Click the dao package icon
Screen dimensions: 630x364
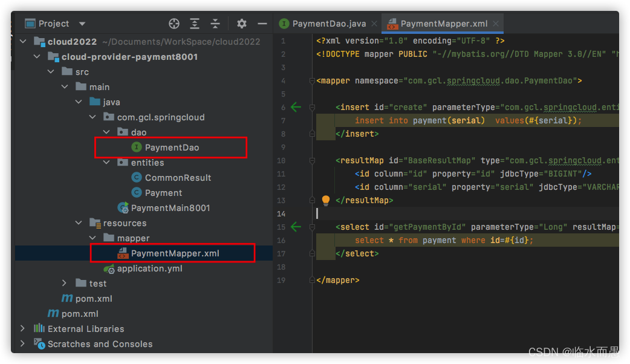(123, 132)
